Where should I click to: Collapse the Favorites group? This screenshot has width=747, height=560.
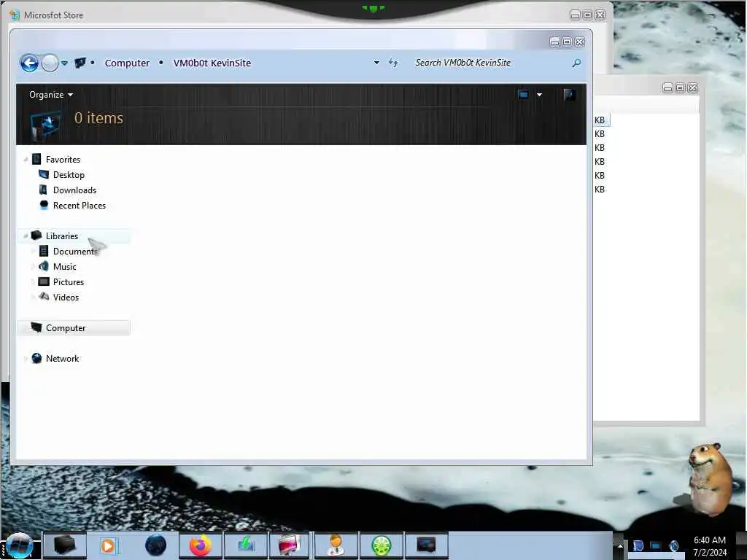26,160
